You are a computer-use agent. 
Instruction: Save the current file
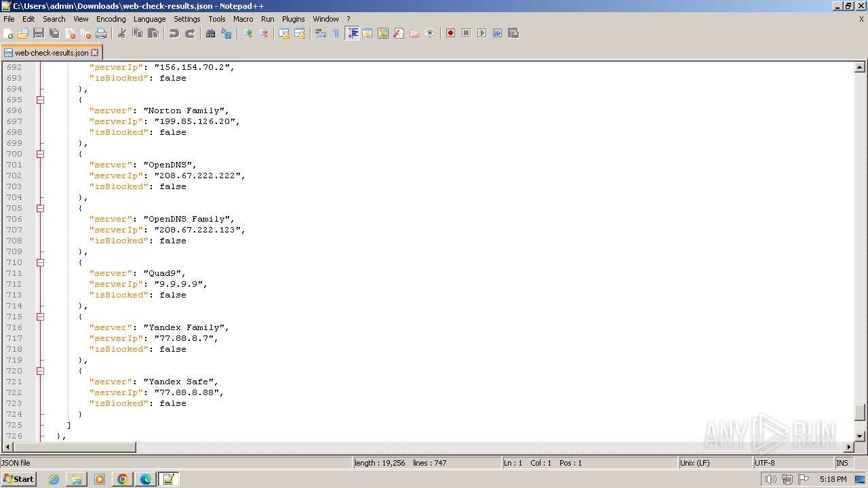[39, 33]
